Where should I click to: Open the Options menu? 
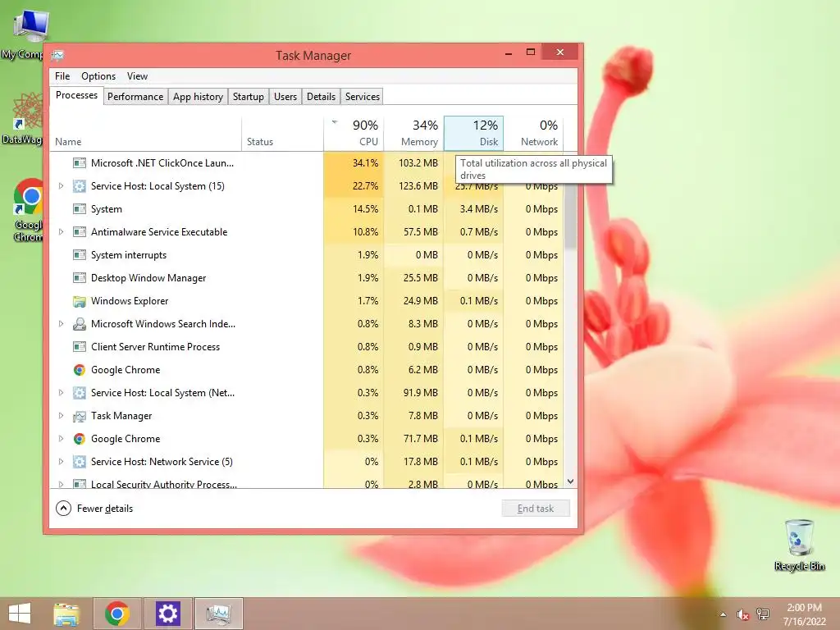point(98,76)
